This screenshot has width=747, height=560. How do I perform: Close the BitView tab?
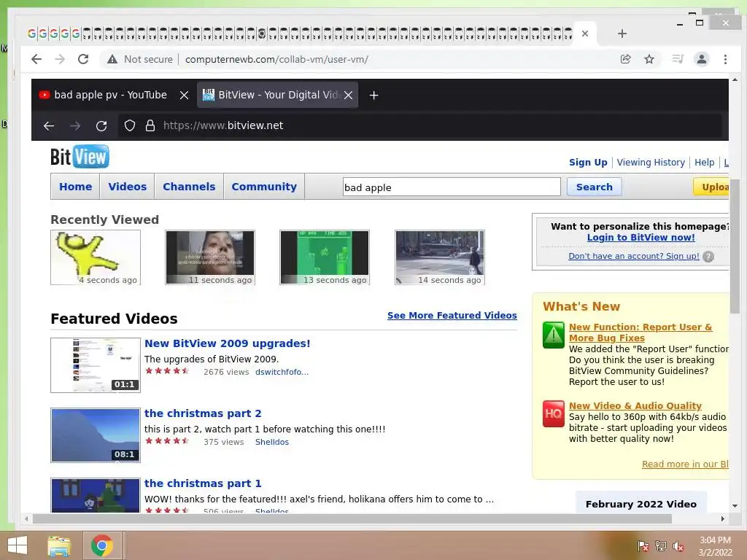(348, 96)
